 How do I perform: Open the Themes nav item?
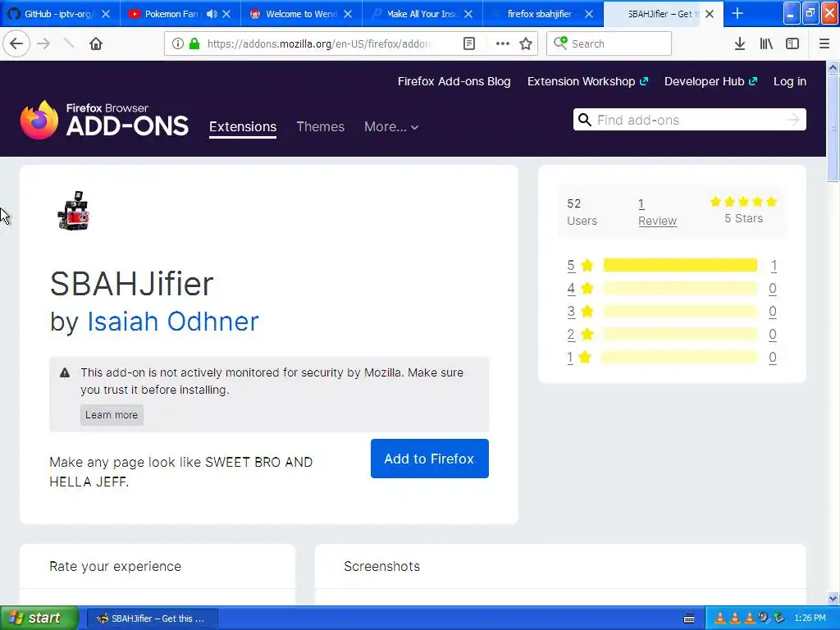pyautogui.click(x=321, y=127)
